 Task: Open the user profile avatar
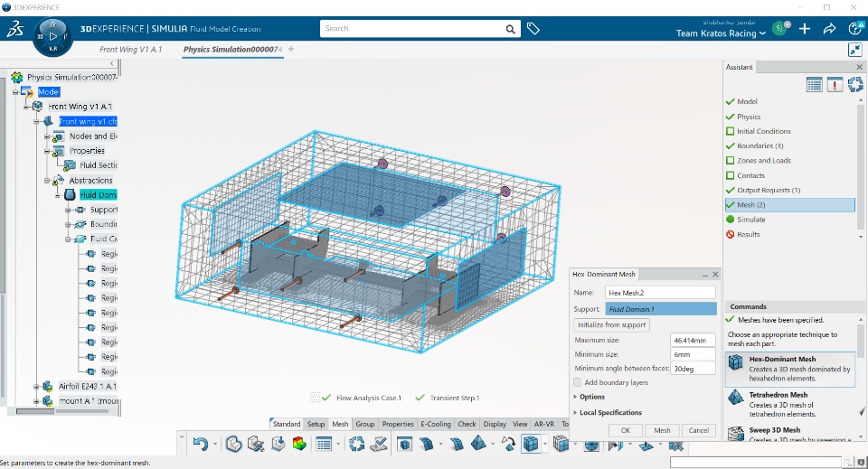tap(780, 28)
